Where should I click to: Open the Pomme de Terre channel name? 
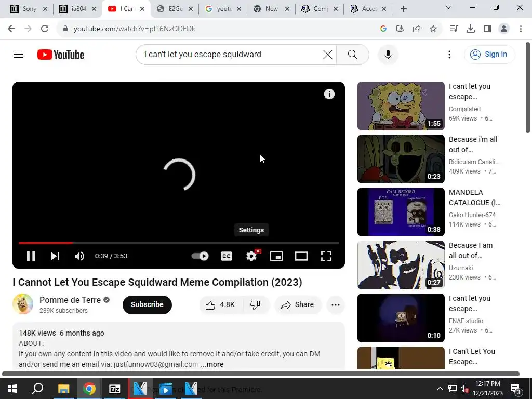pos(70,300)
